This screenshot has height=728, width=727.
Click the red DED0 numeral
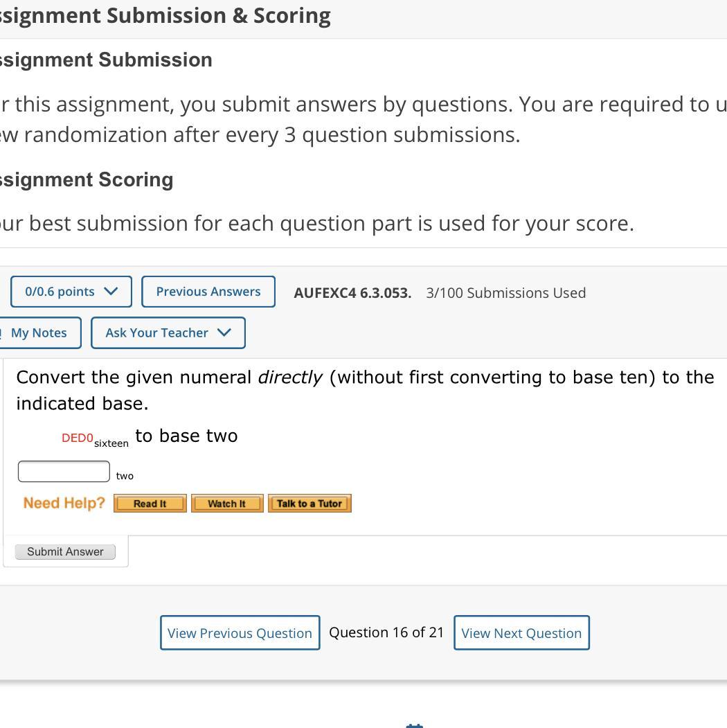tap(77, 438)
